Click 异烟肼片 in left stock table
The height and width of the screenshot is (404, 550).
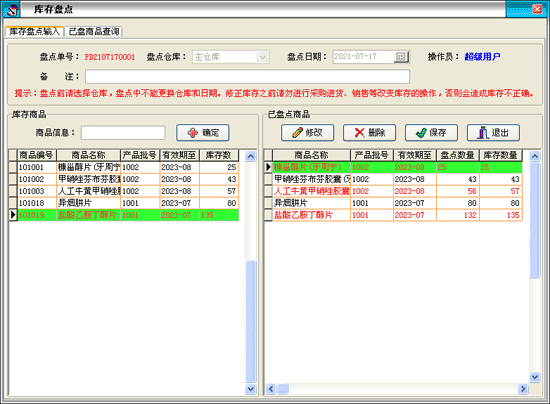coord(75,203)
